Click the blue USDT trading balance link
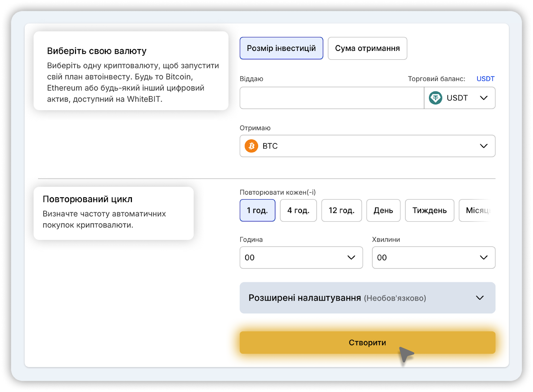 click(485, 79)
